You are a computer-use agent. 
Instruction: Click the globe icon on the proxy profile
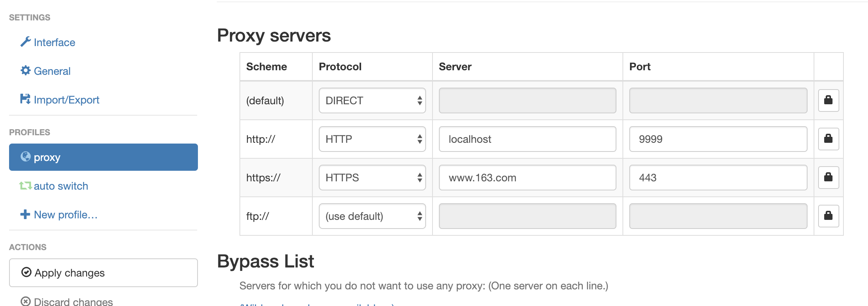25,157
